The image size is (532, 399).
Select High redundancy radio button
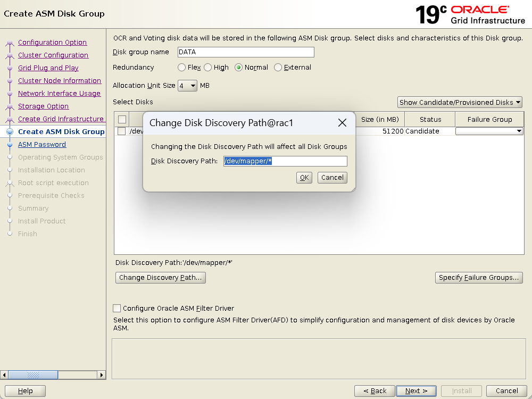[208, 68]
